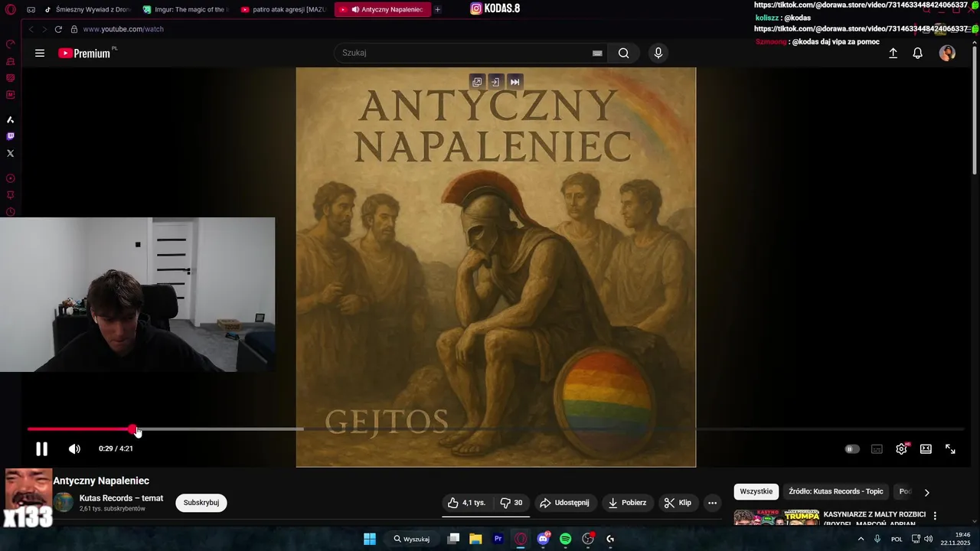The image size is (980, 551).
Task: Switch to the Imgur: The magic of the tab
Action: (x=186, y=9)
